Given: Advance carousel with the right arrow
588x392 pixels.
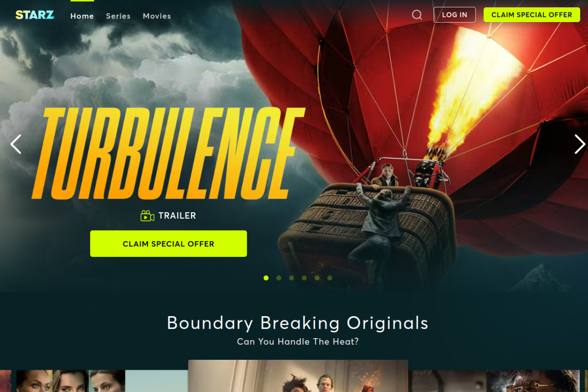Looking at the screenshot, I should 580,144.
